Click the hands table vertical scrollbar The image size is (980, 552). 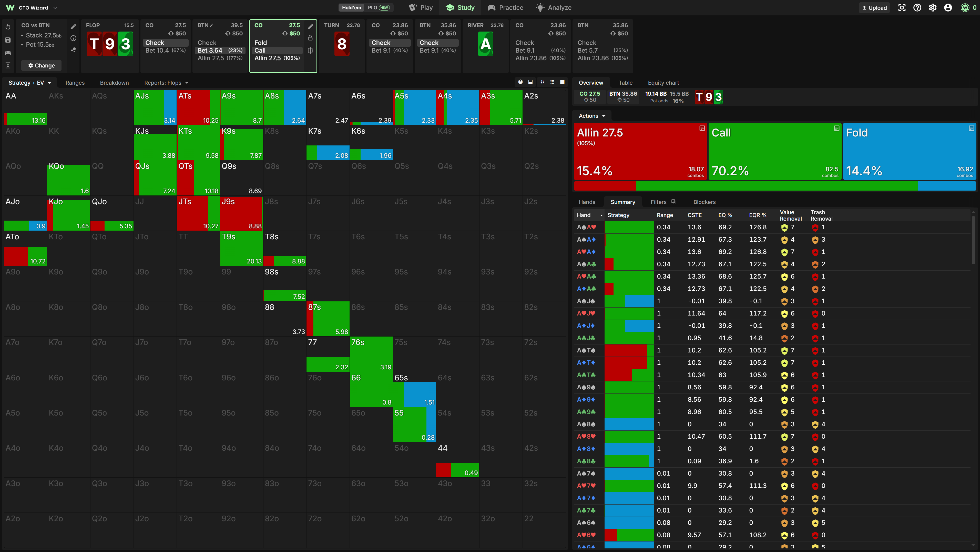[973, 240]
